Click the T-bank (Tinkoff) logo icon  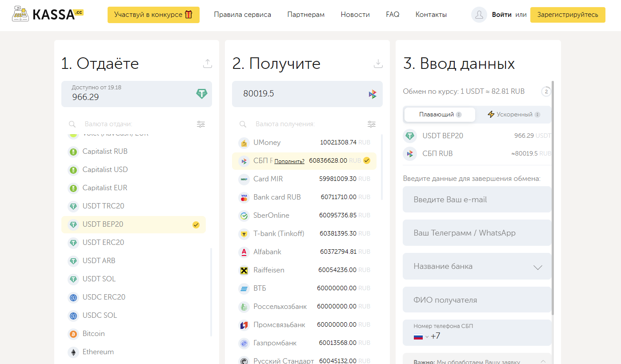[x=244, y=234]
